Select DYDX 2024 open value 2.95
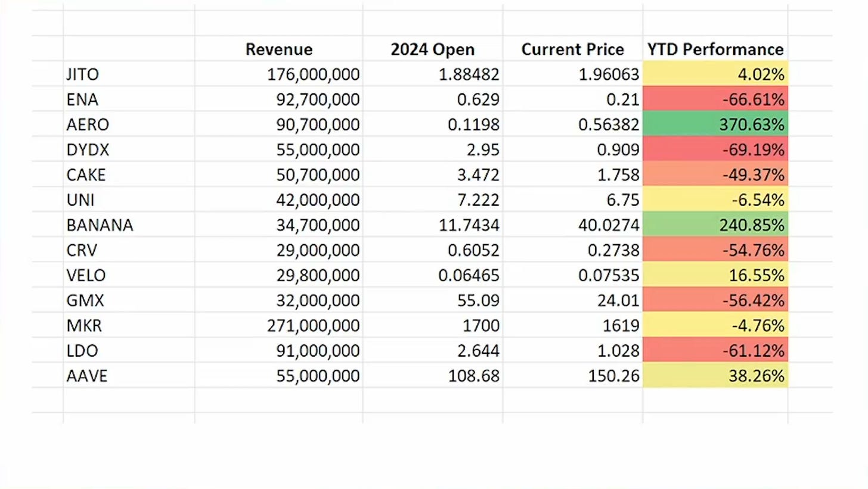The height and width of the screenshot is (489, 868). pos(433,149)
